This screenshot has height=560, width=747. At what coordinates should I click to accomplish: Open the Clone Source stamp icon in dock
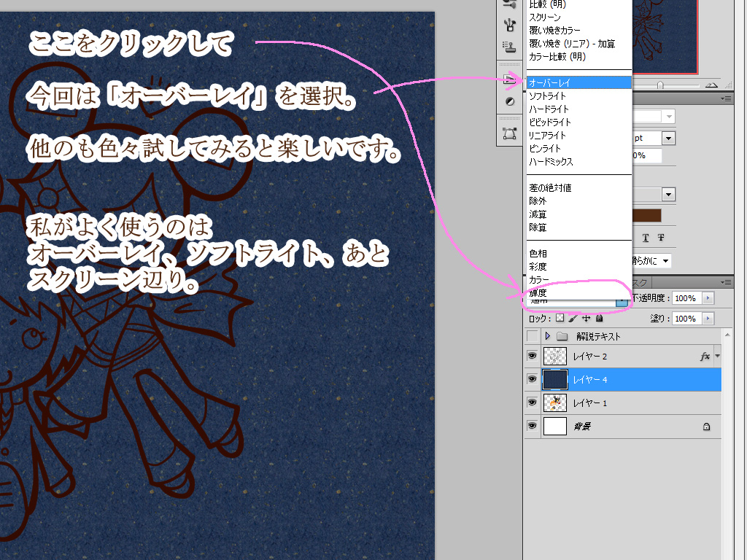coord(510,47)
